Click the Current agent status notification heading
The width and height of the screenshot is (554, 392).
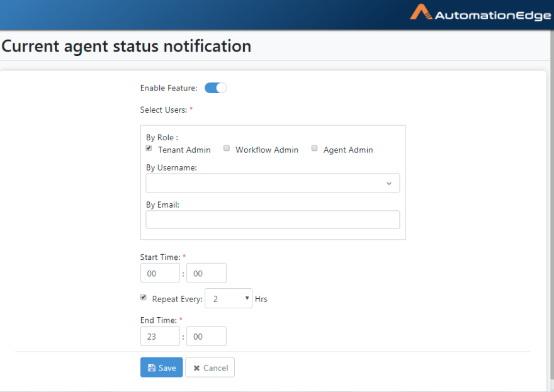pyautogui.click(x=126, y=47)
